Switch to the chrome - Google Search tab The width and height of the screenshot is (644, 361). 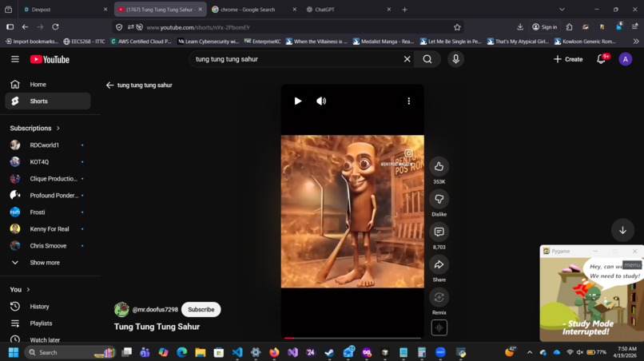click(x=253, y=10)
